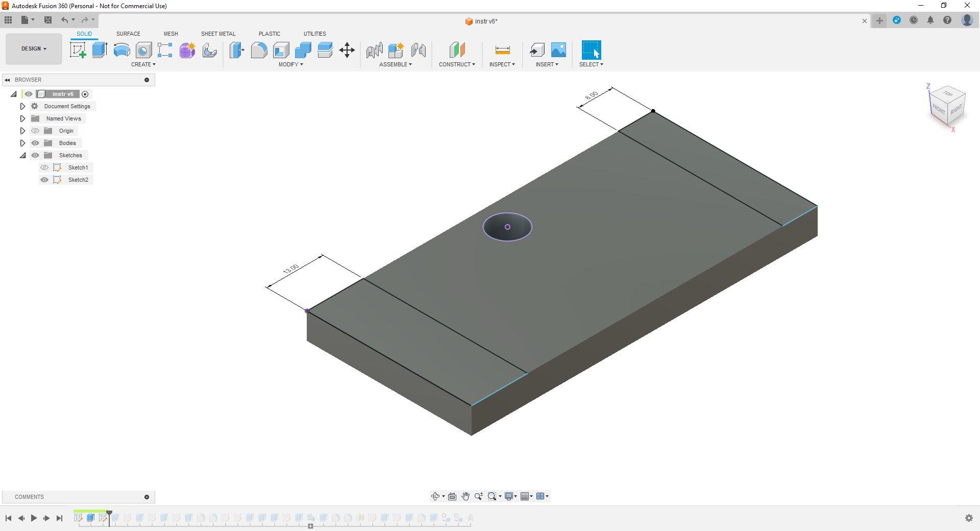This screenshot has width=980, height=531.
Task: Switch to the MESH tab
Action: 170,34
